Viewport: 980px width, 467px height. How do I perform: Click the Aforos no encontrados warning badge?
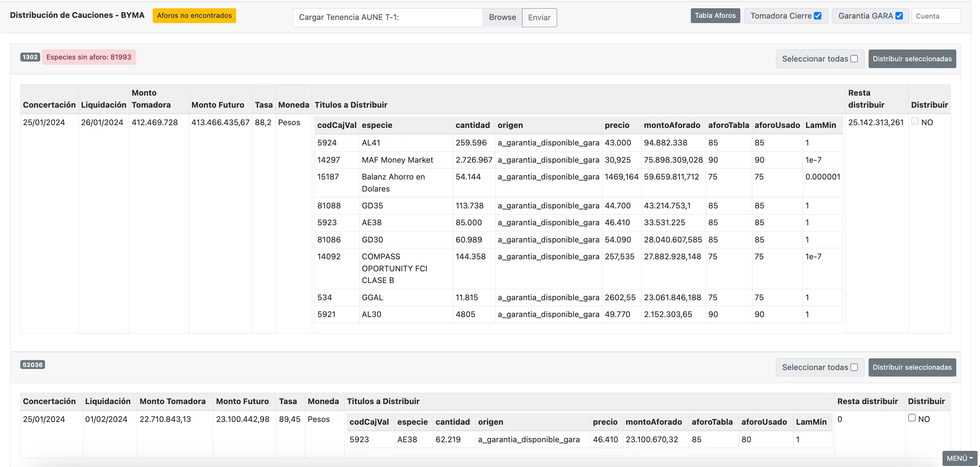(194, 15)
